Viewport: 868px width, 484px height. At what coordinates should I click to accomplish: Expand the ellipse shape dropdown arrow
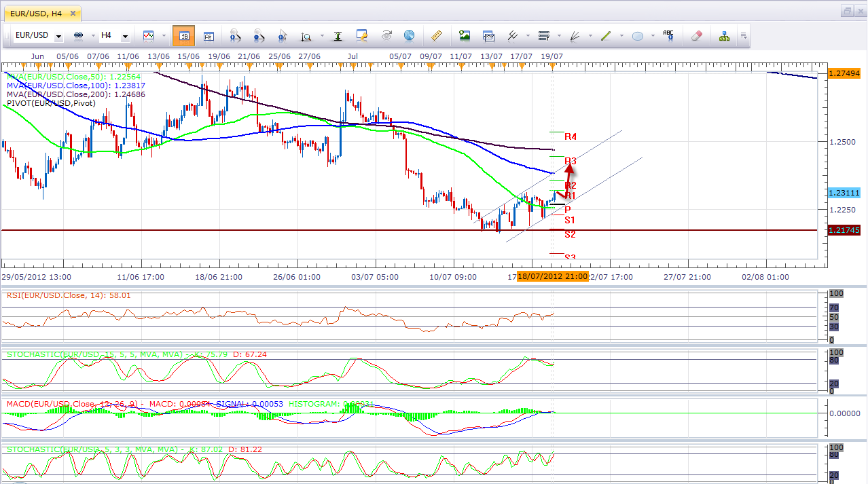point(653,36)
